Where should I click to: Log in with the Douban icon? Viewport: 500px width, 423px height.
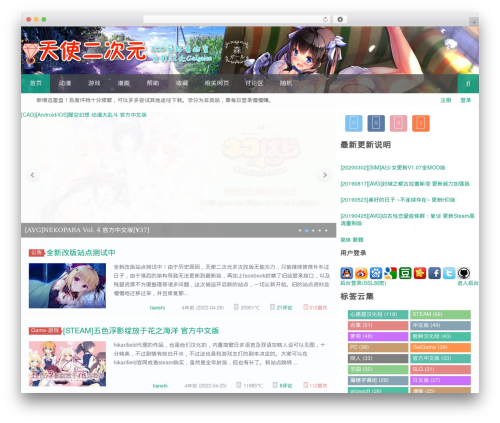(405, 273)
